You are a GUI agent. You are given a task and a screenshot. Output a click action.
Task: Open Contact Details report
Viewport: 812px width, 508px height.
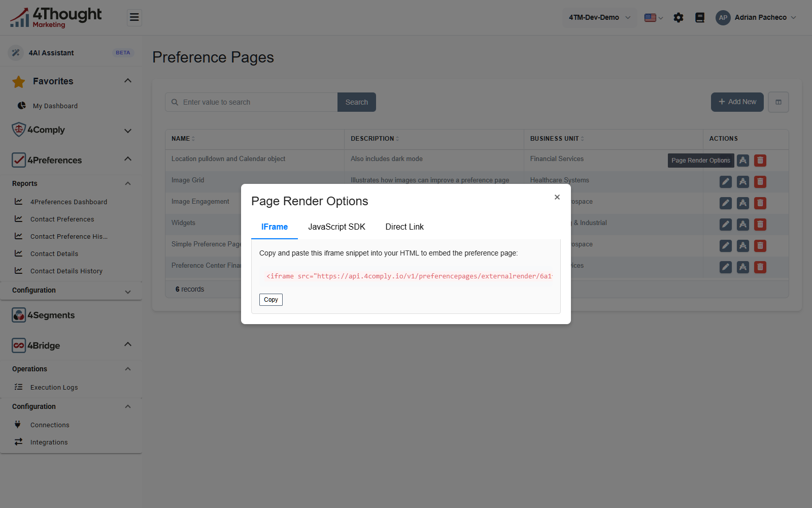(54, 253)
